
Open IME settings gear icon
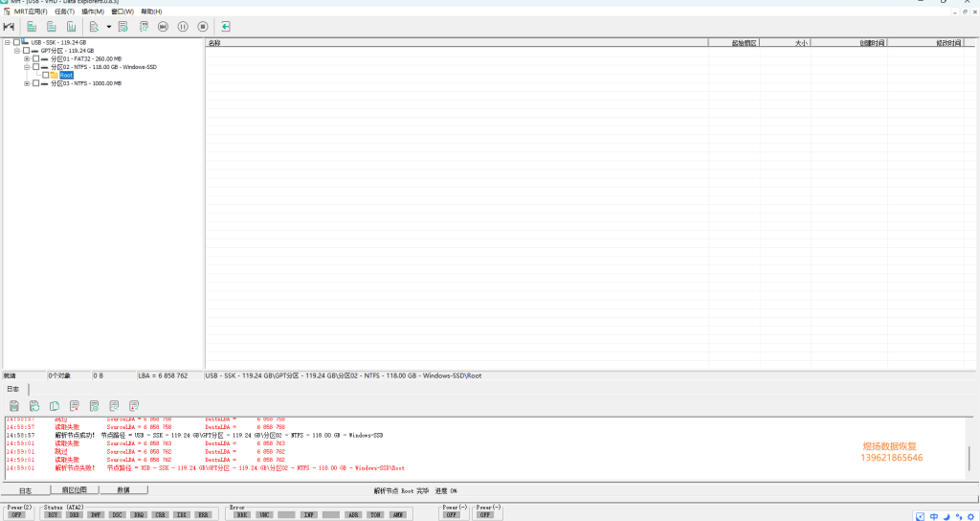coord(971,516)
